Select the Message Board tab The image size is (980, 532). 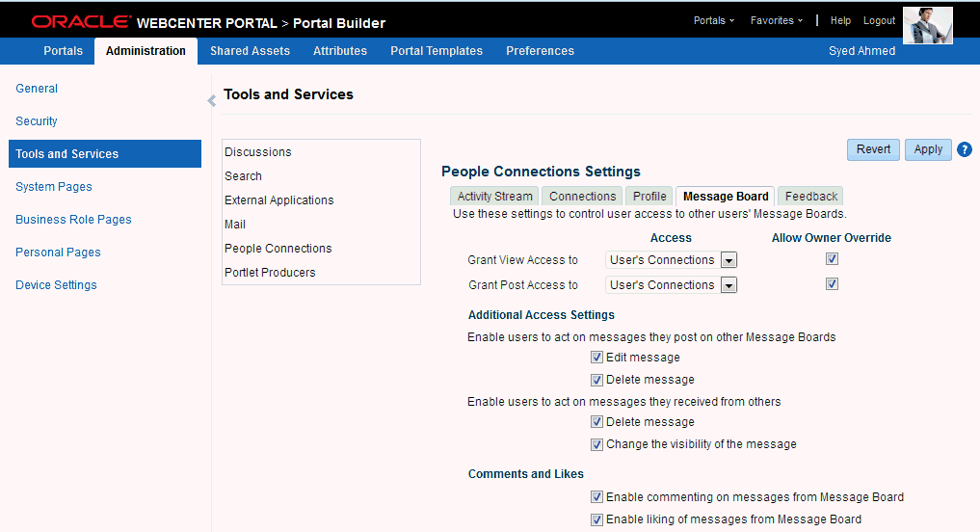[726, 197]
